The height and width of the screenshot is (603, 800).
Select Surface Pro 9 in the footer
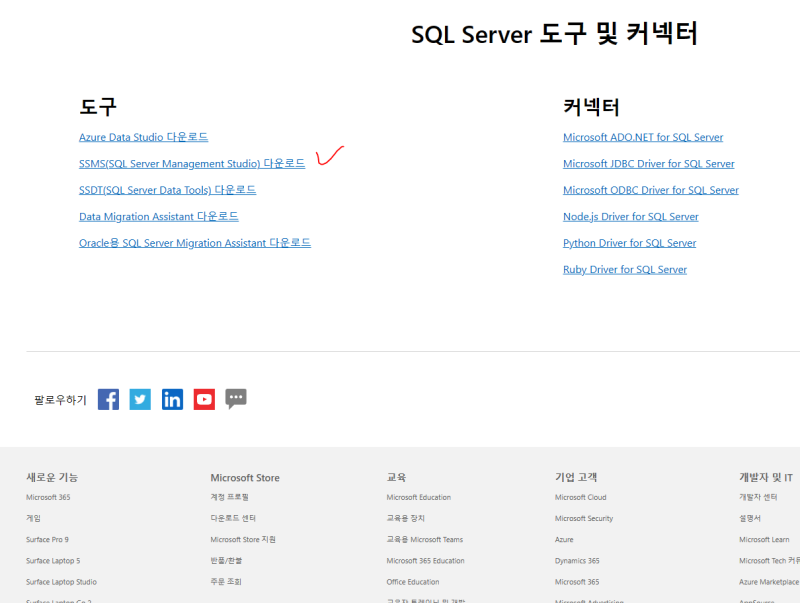[x=46, y=539]
